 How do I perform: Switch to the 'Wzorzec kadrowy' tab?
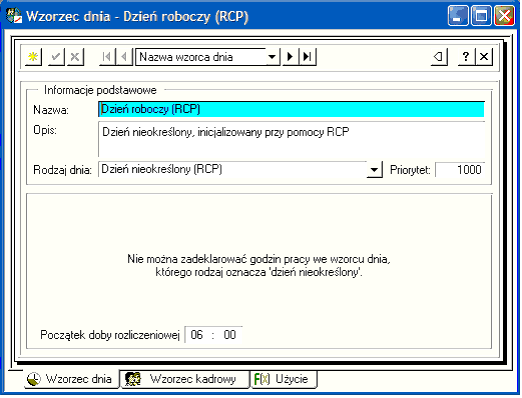pyautogui.click(x=185, y=379)
